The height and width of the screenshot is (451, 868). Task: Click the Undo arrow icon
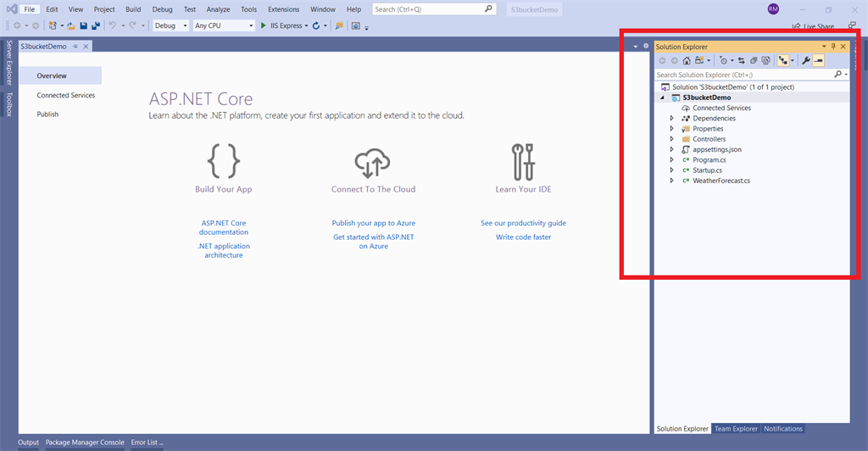click(113, 25)
